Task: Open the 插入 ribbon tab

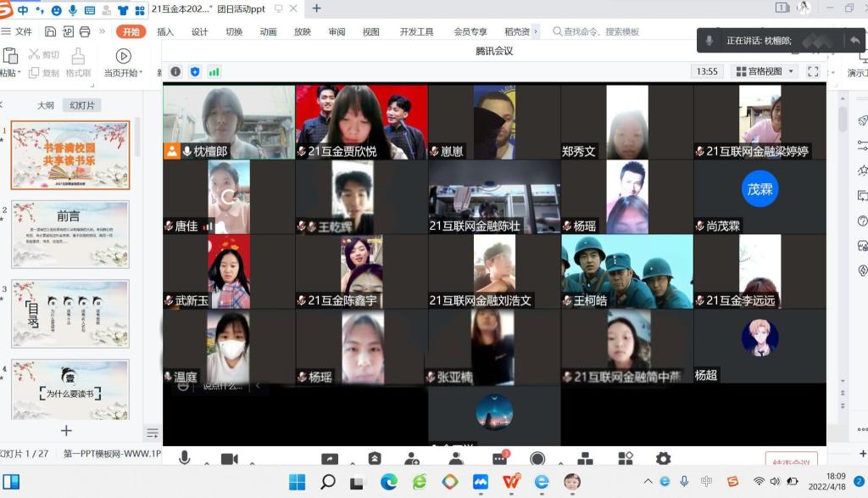Action: point(165,31)
